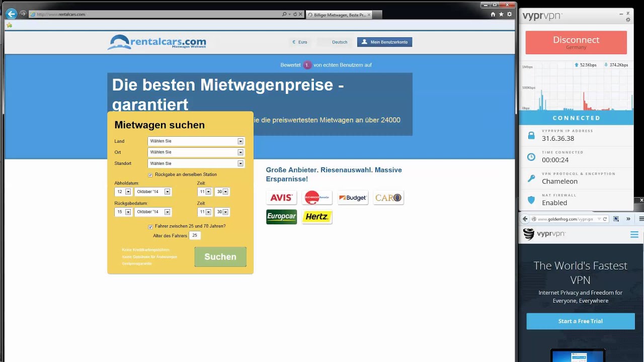Image resolution: width=644 pixels, height=362 pixels.
Task: Click the download speed 374.2Kbps indicator
Action: tap(616, 65)
